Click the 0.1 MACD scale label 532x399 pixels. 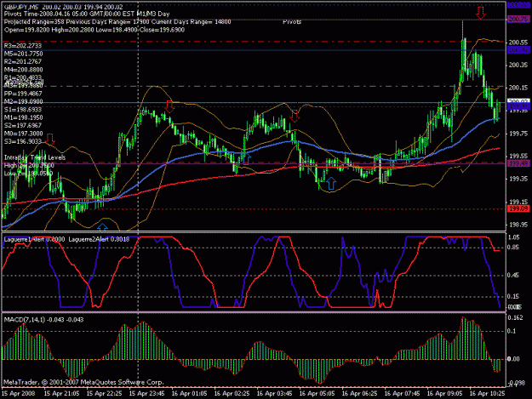512,331
